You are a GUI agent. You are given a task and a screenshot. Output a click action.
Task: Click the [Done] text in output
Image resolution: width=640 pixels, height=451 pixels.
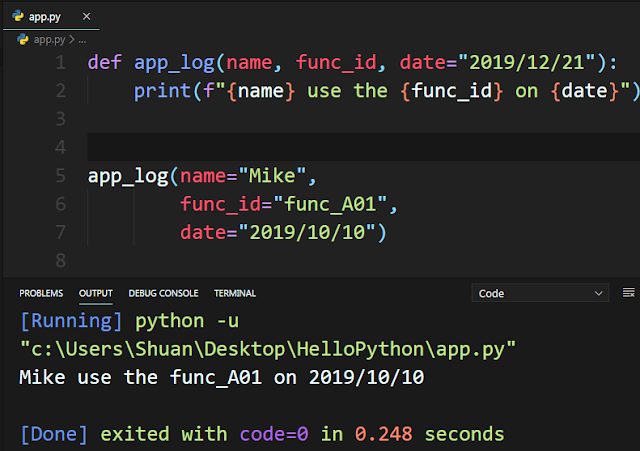coord(54,434)
